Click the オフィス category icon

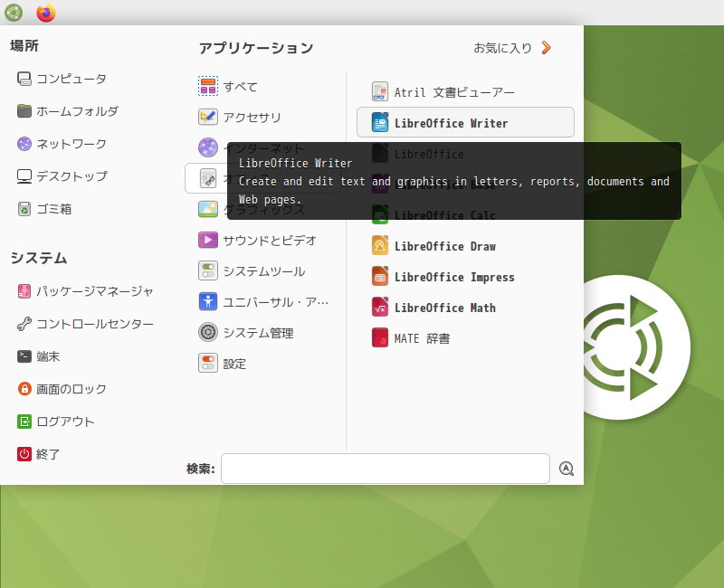pos(208,178)
